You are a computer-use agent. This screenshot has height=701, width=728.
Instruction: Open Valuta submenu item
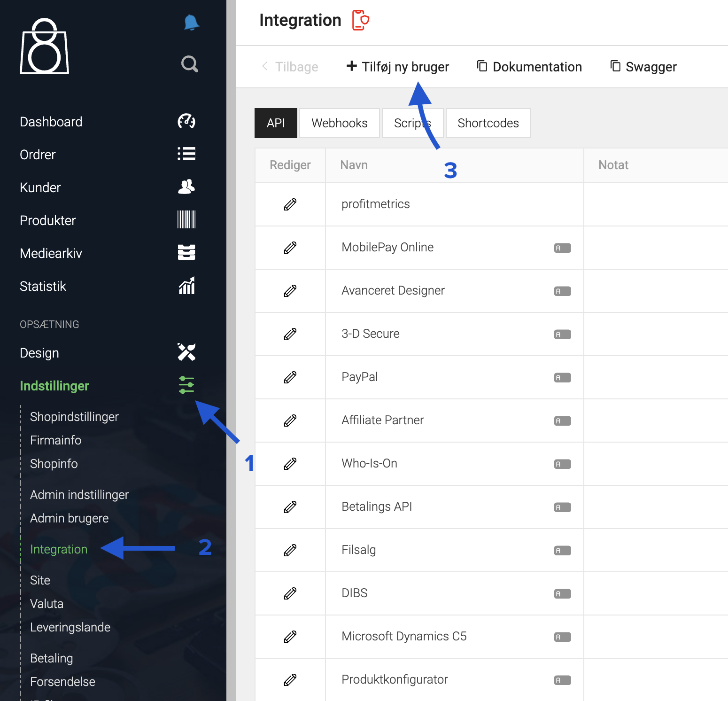(46, 604)
